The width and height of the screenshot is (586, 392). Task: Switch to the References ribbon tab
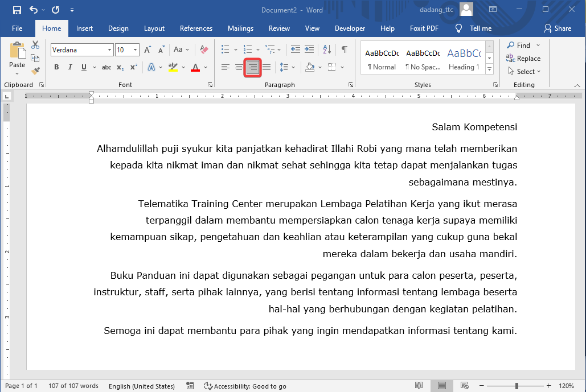196,28
